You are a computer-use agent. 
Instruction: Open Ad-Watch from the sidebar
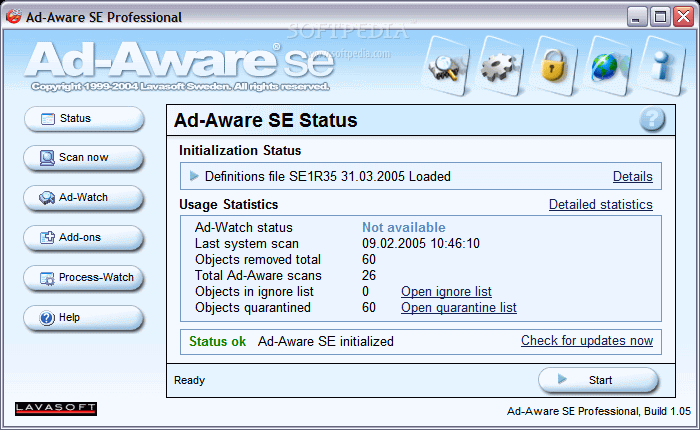[84, 198]
